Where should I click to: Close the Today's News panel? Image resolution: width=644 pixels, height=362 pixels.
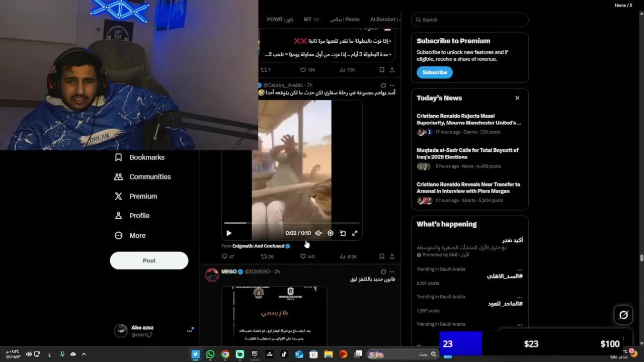517,98
